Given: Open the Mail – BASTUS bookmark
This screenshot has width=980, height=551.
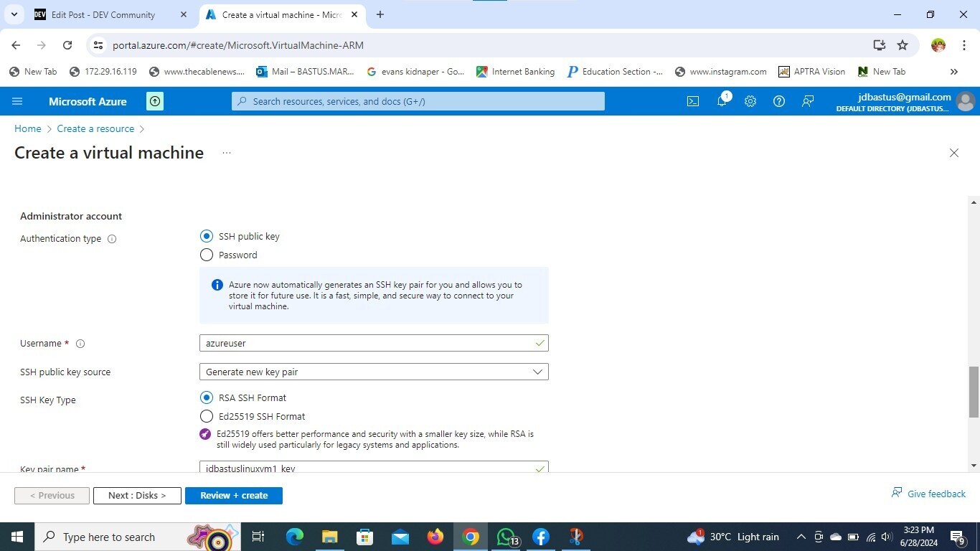Looking at the screenshot, I should [305, 72].
